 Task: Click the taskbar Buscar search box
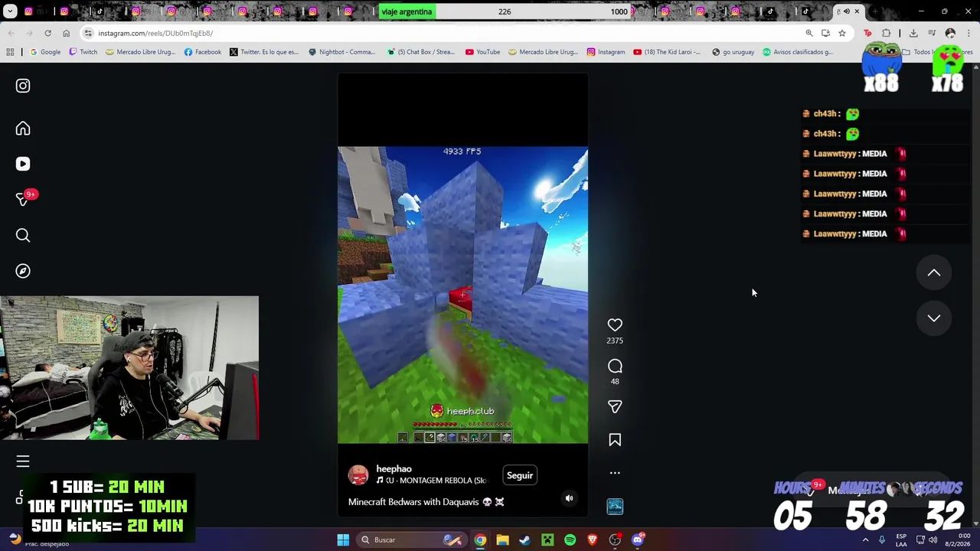(x=411, y=540)
